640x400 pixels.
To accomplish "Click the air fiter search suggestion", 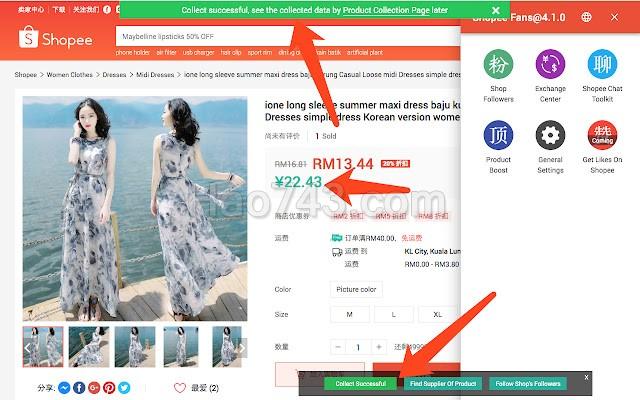I will click(x=166, y=53).
